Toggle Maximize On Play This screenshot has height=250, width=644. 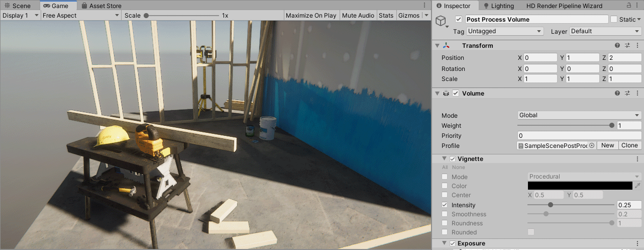(311, 15)
